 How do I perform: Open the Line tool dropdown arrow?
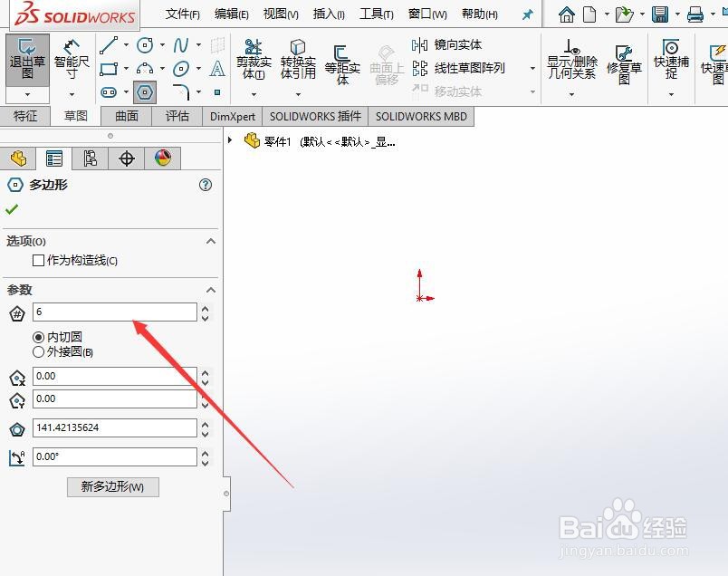click(x=126, y=45)
